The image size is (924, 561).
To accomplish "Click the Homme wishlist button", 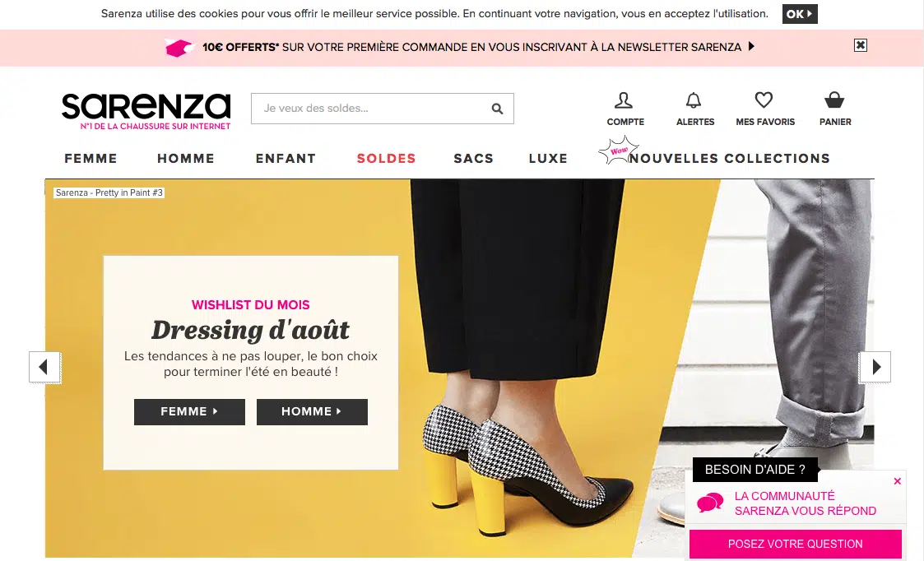I will [312, 412].
